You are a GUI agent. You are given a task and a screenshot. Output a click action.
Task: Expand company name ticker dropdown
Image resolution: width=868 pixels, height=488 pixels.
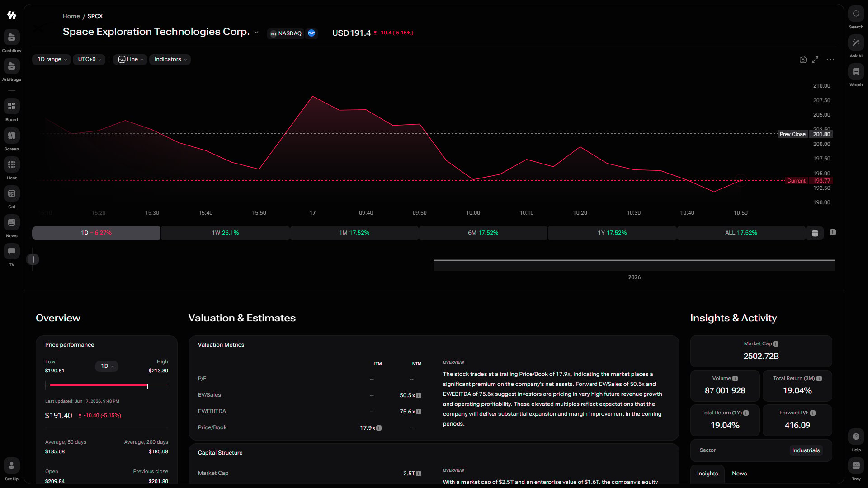coord(256,32)
